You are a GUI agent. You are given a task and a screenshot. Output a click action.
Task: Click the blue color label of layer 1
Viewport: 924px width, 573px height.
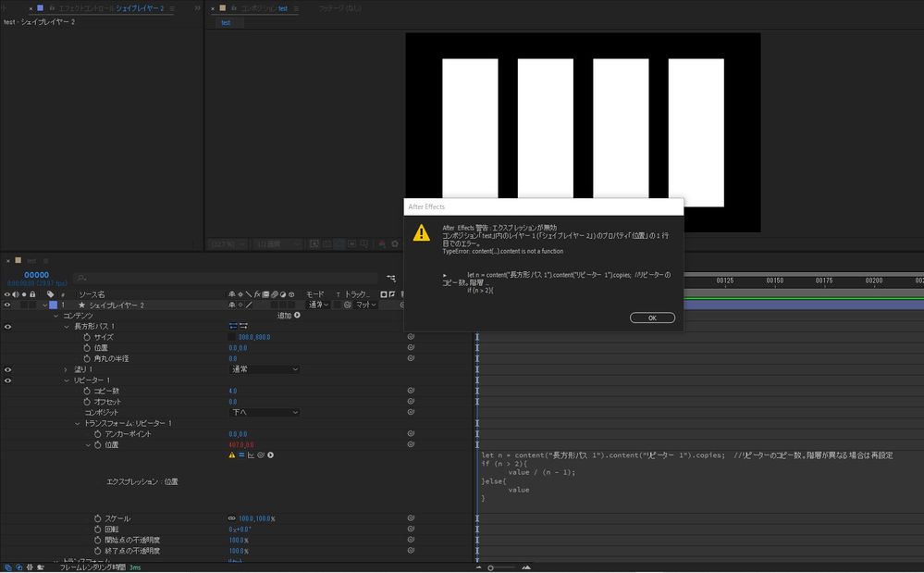[53, 305]
